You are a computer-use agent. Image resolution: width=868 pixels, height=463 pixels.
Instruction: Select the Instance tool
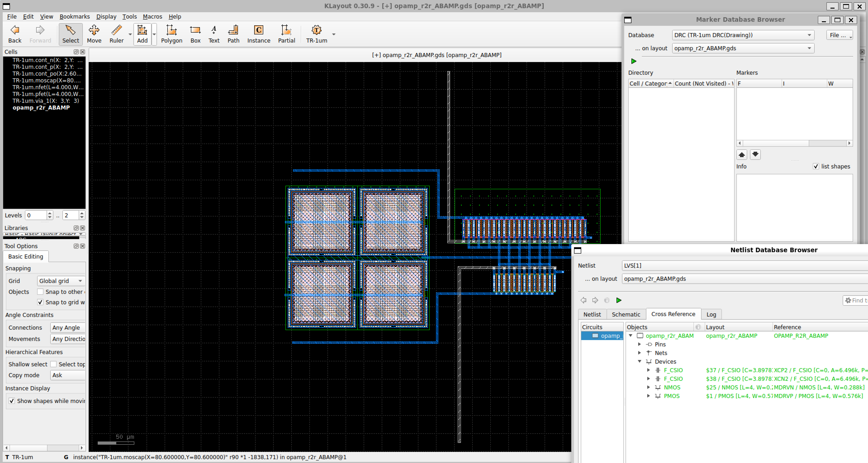coord(259,34)
